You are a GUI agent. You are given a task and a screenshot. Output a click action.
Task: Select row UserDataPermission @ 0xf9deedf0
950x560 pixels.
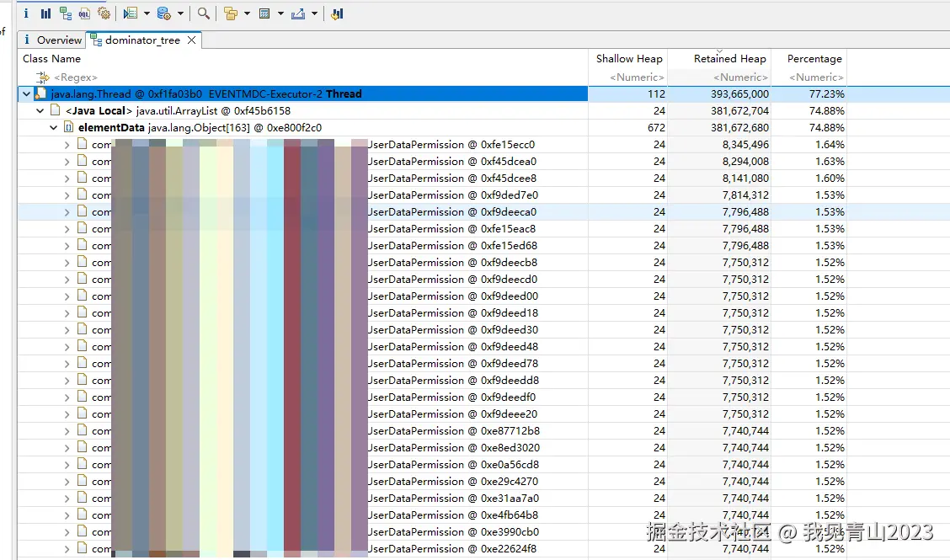432,397
